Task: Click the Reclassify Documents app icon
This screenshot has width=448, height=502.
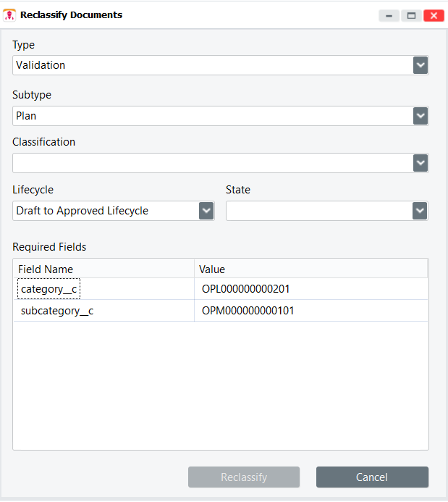Action: pos(10,15)
